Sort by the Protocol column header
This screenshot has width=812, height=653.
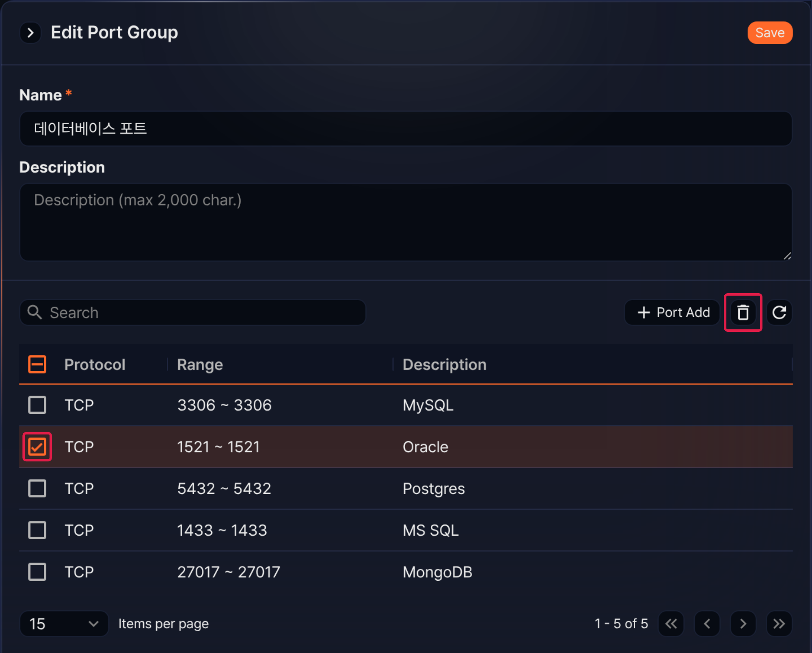click(95, 365)
